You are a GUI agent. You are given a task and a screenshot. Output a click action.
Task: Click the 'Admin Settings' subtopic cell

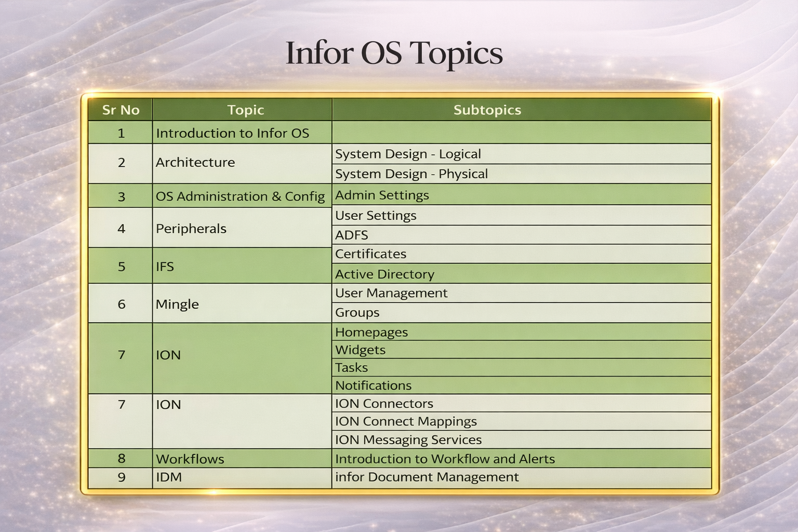click(381, 195)
